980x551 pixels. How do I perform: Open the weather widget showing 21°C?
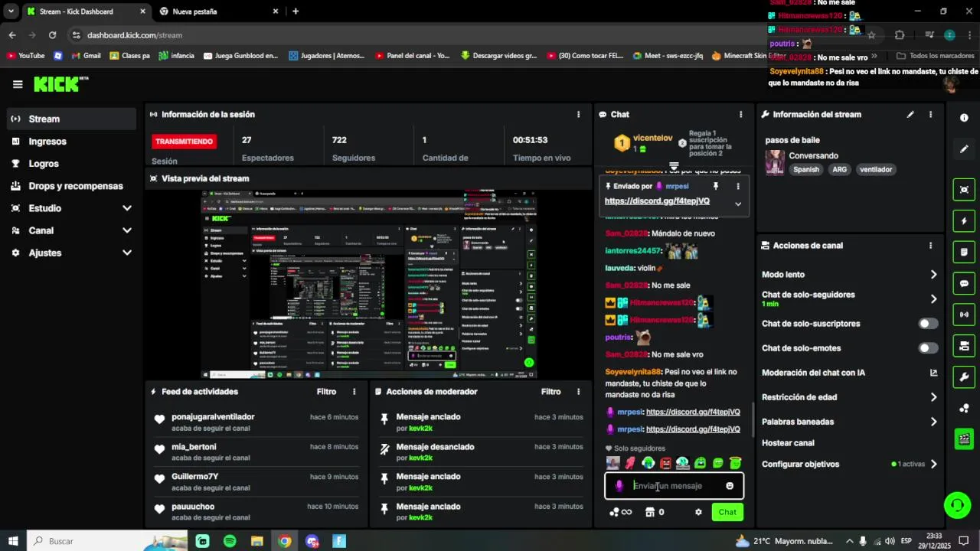click(x=782, y=541)
